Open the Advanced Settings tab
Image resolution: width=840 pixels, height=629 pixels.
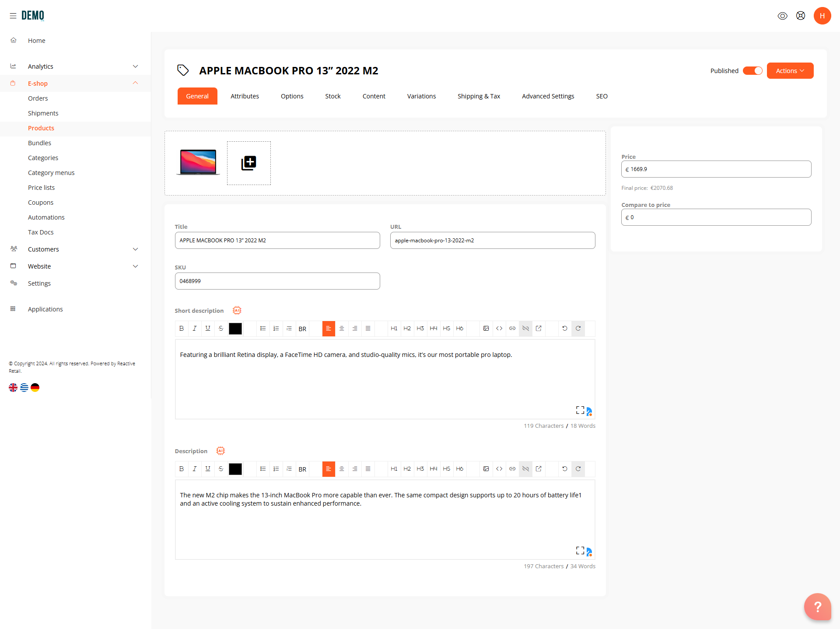pos(548,96)
